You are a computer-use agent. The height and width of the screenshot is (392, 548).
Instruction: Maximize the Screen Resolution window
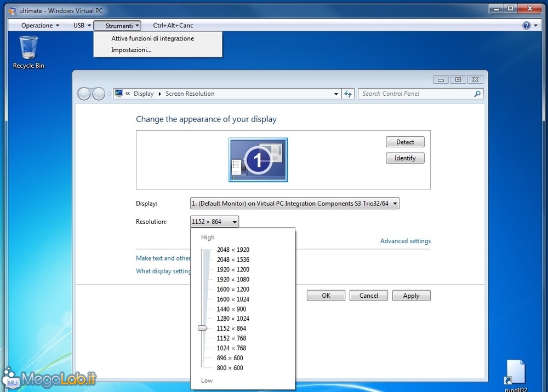458,79
